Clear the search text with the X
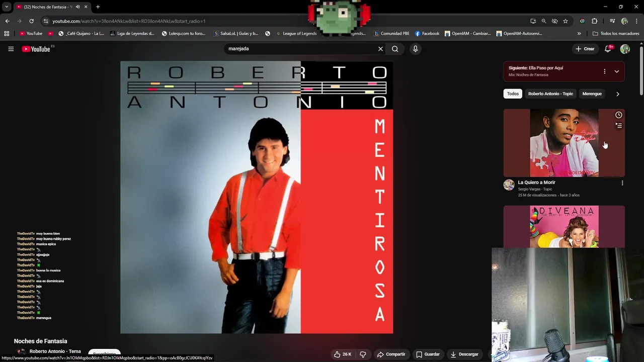Screen dimensions: 644x362 pyautogui.click(x=380, y=49)
